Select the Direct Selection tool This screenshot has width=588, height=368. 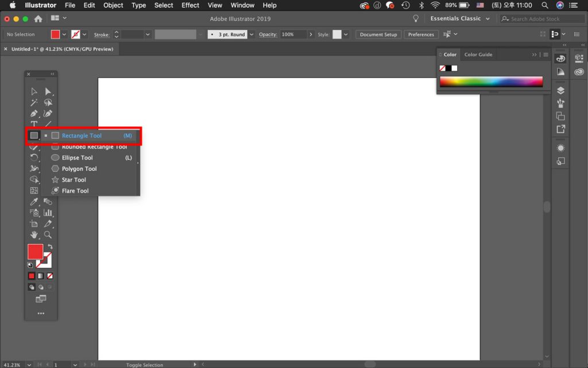point(48,91)
